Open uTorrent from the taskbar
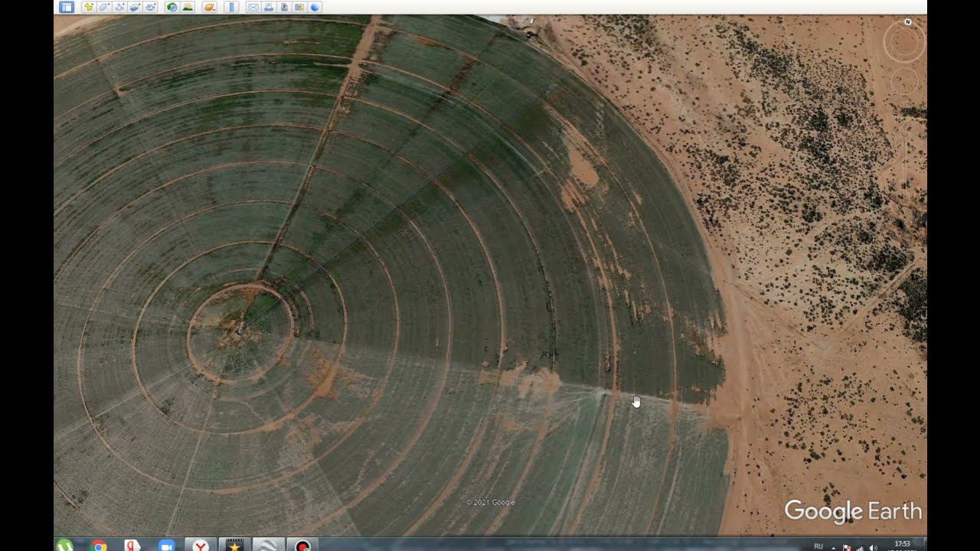980x551 pixels. (65, 546)
